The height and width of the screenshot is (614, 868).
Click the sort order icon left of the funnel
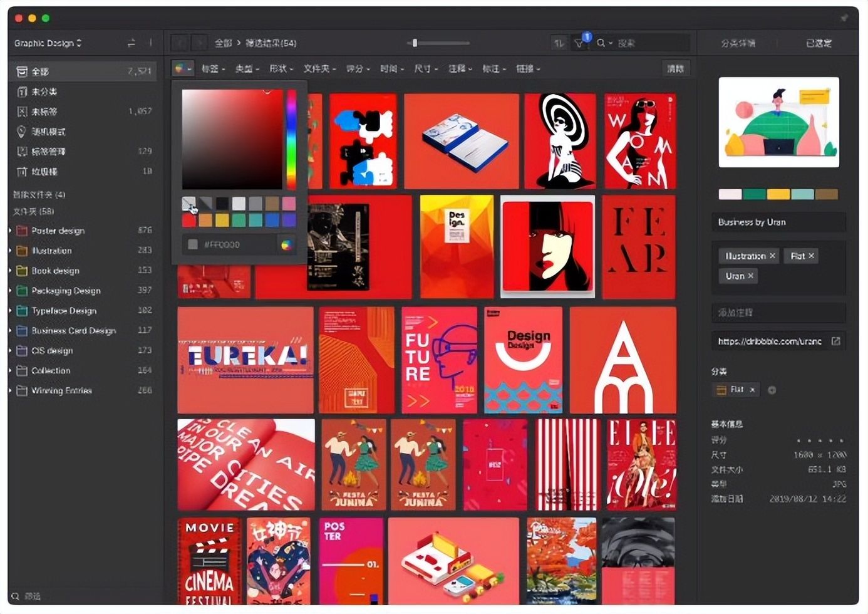(559, 43)
